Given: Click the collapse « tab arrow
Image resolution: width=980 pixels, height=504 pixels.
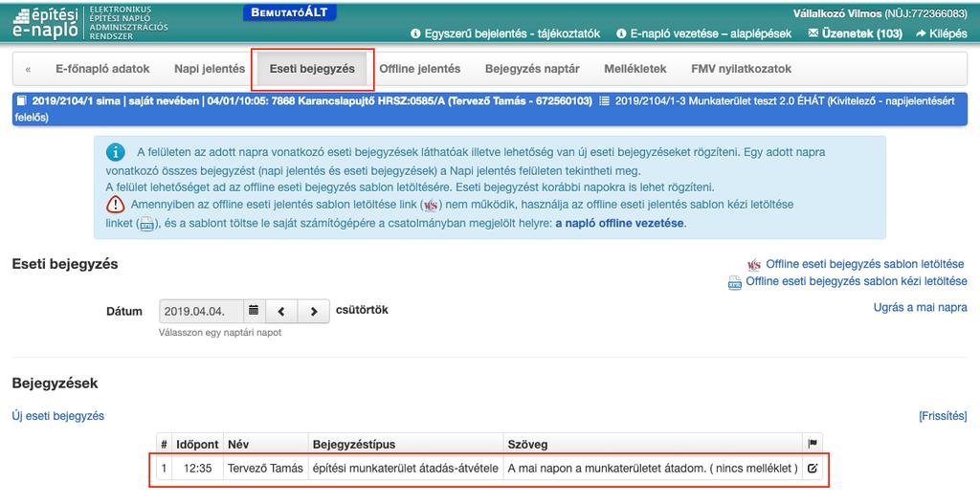Looking at the screenshot, I should [x=28, y=69].
